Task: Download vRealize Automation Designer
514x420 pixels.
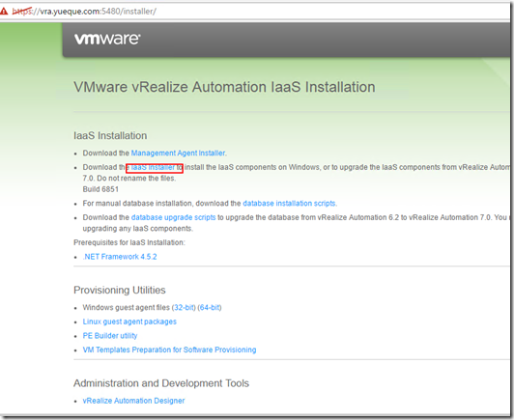Action: click(x=133, y=401)
